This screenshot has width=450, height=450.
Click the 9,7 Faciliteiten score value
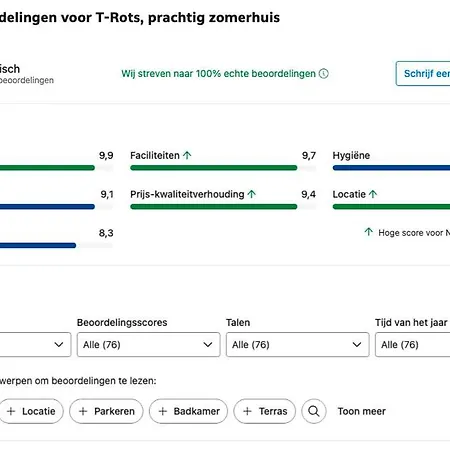(309, 155)
